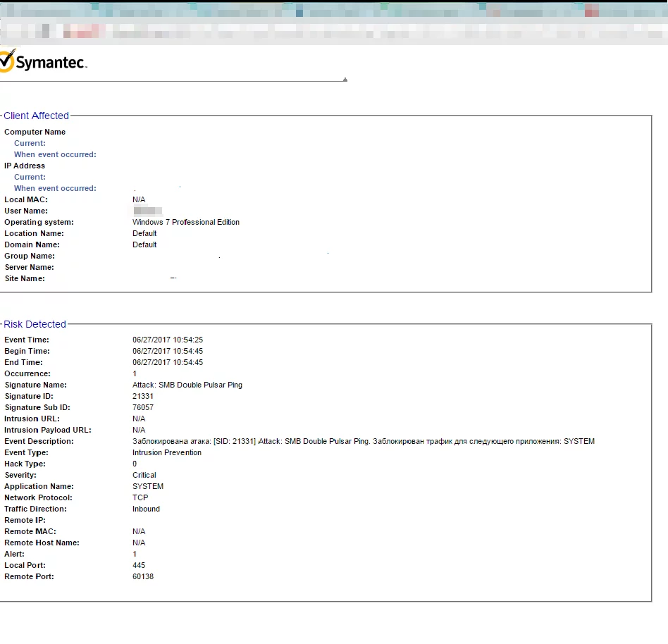The image size is (668, 644).
Task: Select N/A in the Remote MAC row
Action: click(139, 531)
